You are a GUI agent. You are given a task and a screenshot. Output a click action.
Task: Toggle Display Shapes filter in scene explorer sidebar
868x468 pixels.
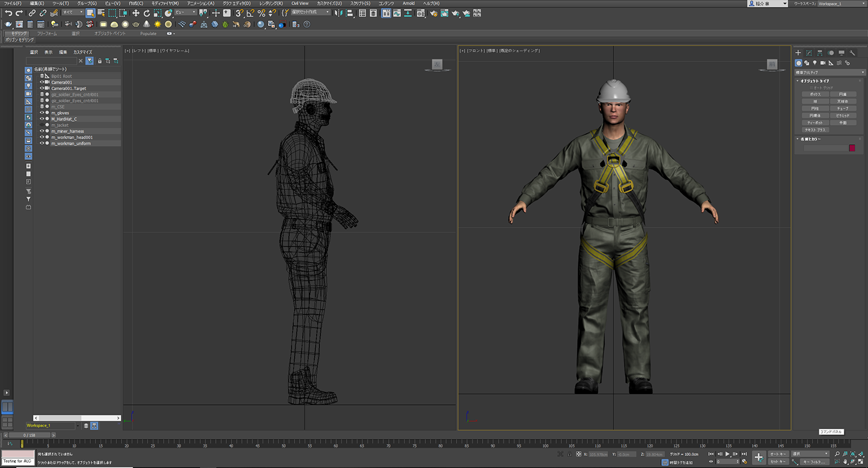click(28, 78)
